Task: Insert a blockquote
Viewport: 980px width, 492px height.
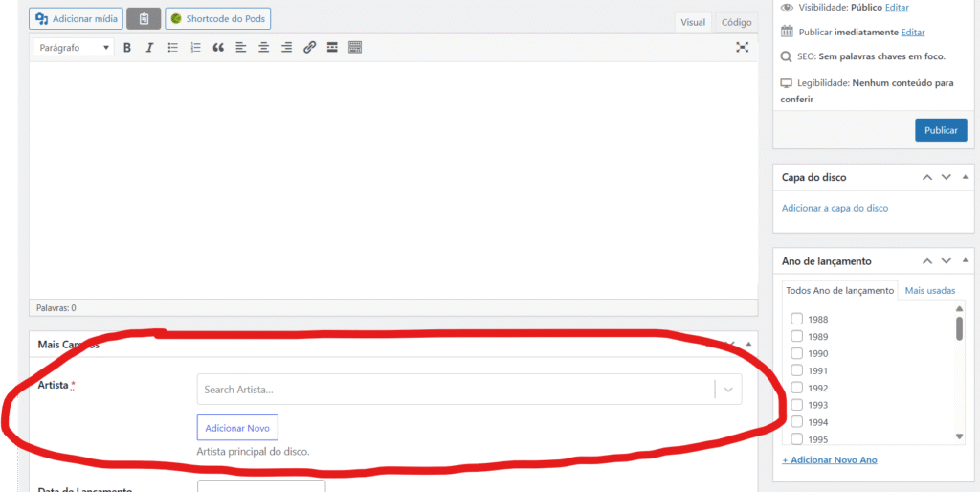Action: [218, 48]
